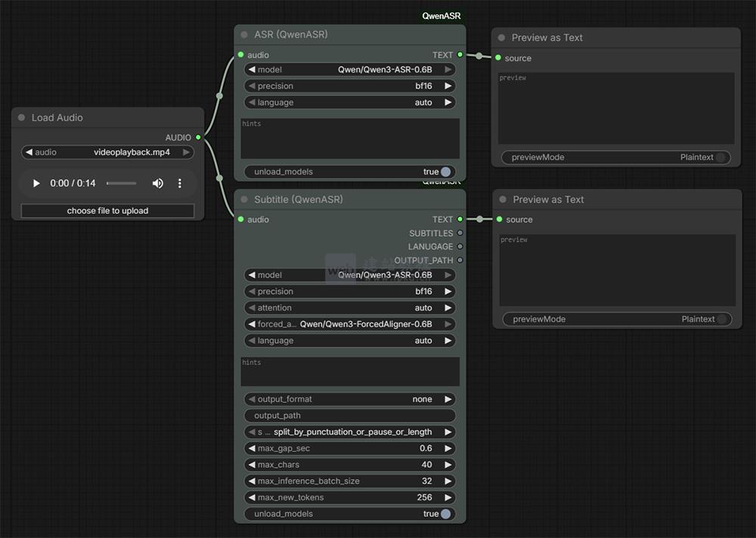Click the SUBTITLES output socket

[x=460, y=233]
